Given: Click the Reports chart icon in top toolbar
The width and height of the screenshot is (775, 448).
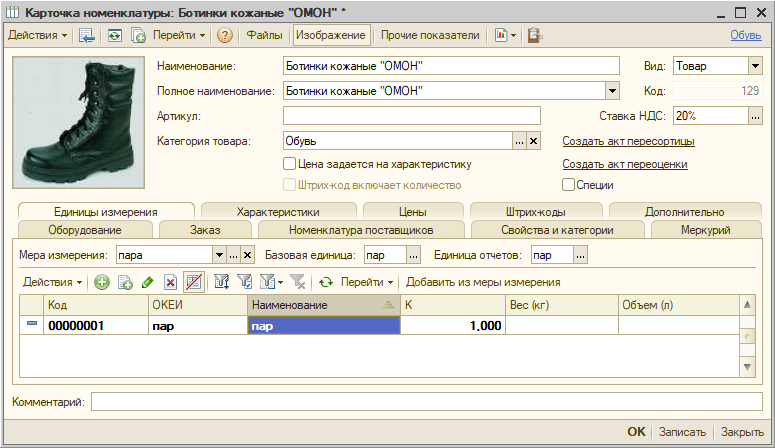Looking at the screenshot, I should [501, 35].
